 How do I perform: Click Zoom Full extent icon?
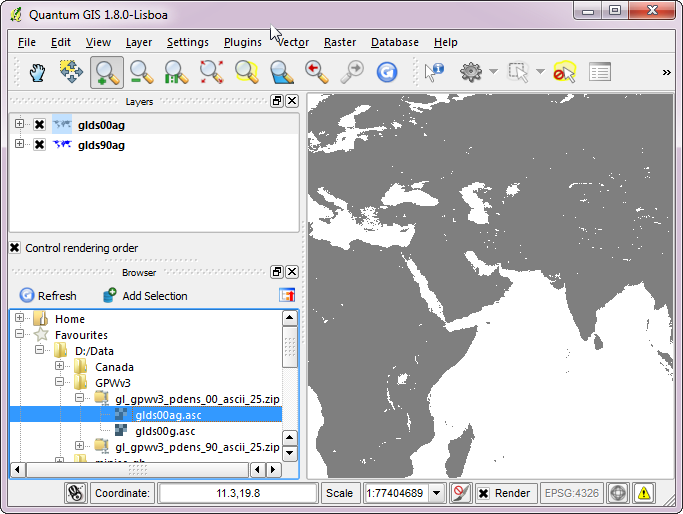click(x=211, y=72)
